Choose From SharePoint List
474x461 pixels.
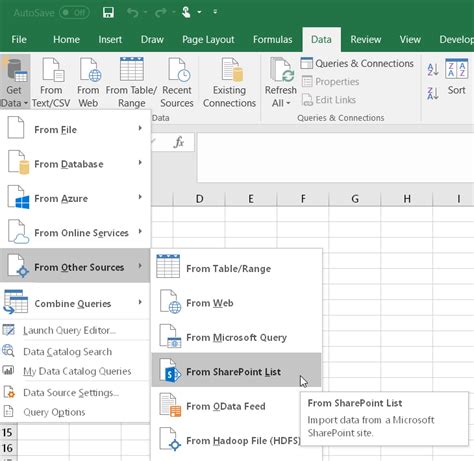pyautogui.click(x=237, y=371)
